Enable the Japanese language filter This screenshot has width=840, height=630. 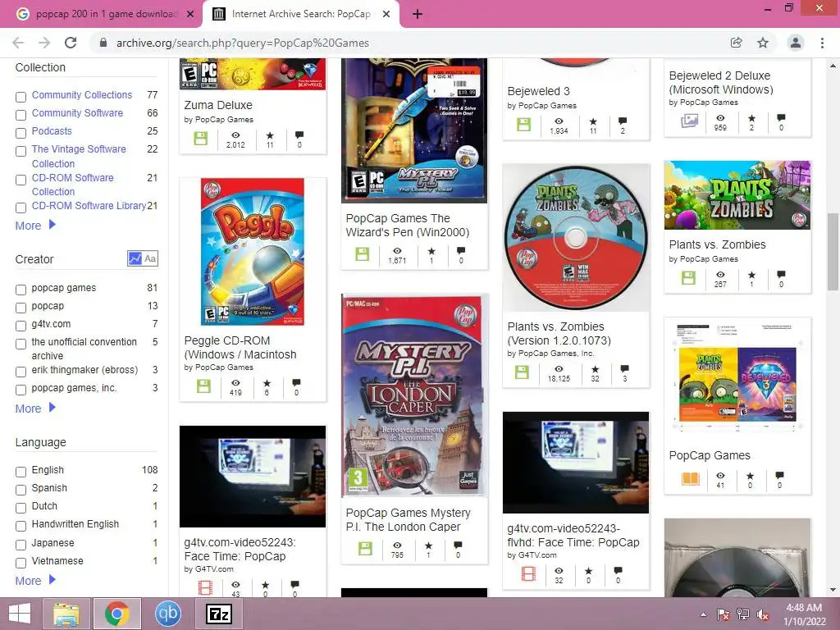click(x=21, y=545)
